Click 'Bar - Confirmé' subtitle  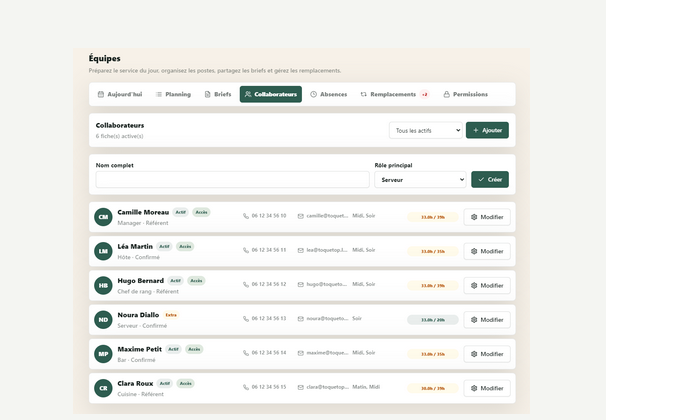(x=136, y=360)
